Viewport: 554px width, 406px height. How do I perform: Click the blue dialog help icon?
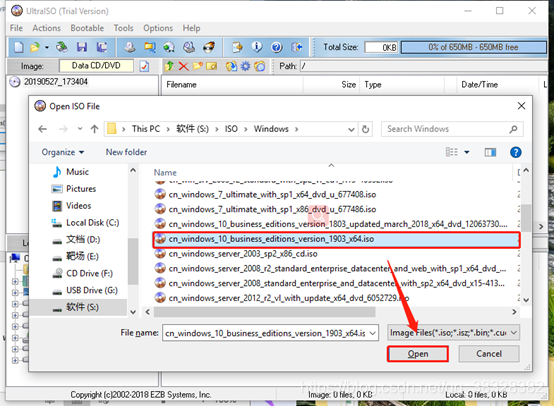coord(515,152)
